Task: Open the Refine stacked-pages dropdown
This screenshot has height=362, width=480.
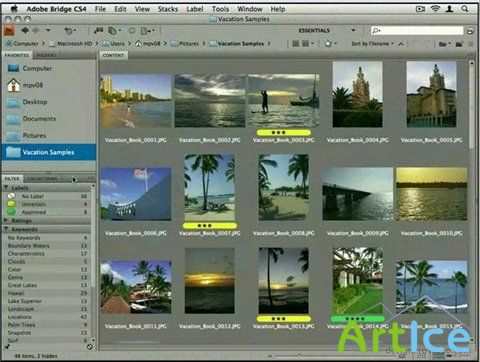Action: pyautogui.click(x=115, y=31)
